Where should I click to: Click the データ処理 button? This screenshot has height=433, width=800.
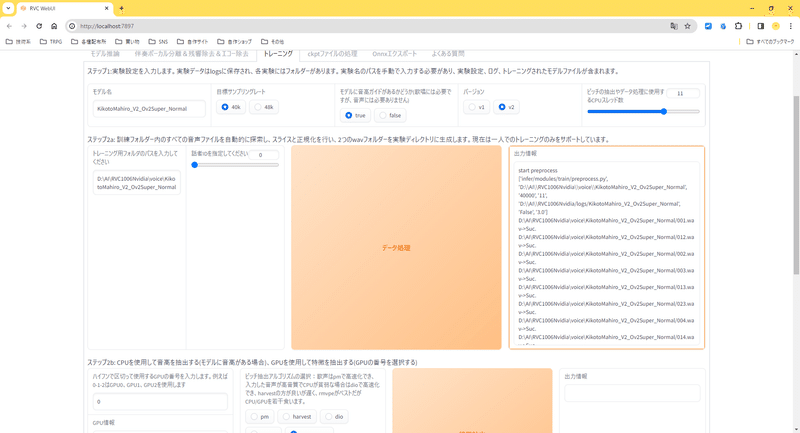(x=396, y=248)
